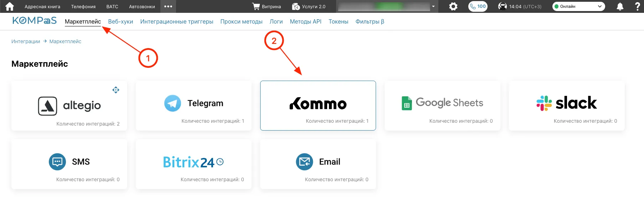Click the Маркетплейс breadcrumb link

[65, 41]
